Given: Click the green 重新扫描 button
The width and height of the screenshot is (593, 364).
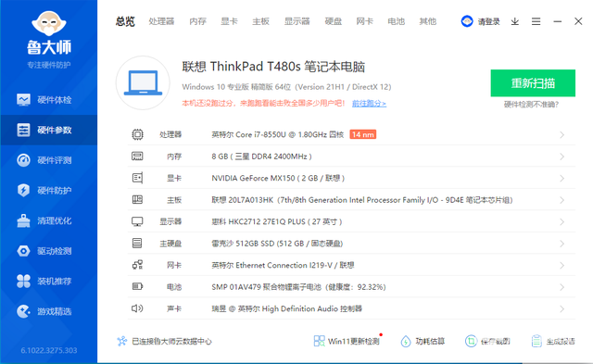Looking at the screenshot, I should point(533,82).
